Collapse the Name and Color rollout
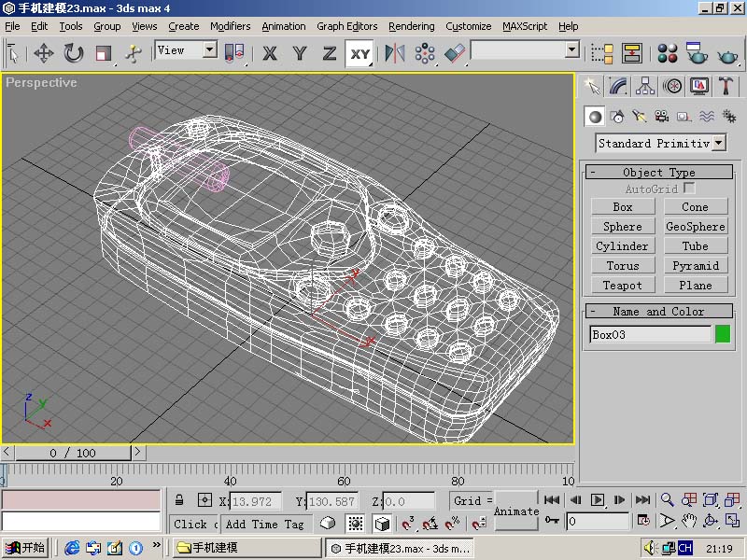Screen dimensions: 747x560 659,311
